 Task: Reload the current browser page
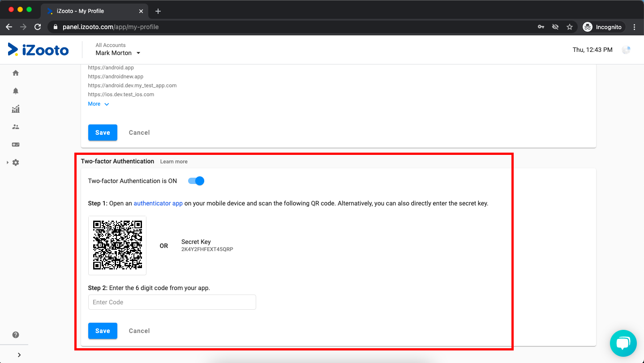point(38,27)
